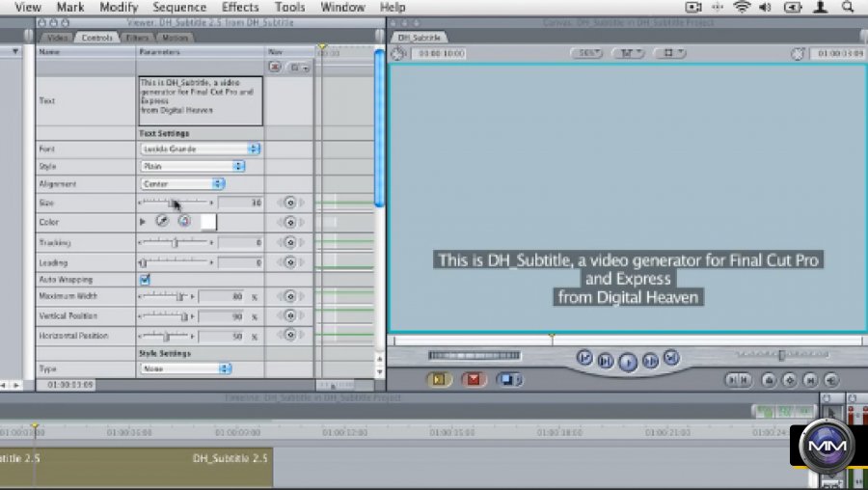Add keyframe for Maximum Width parameter
This screenshot has height=490, width=868.
click(289, 296)
